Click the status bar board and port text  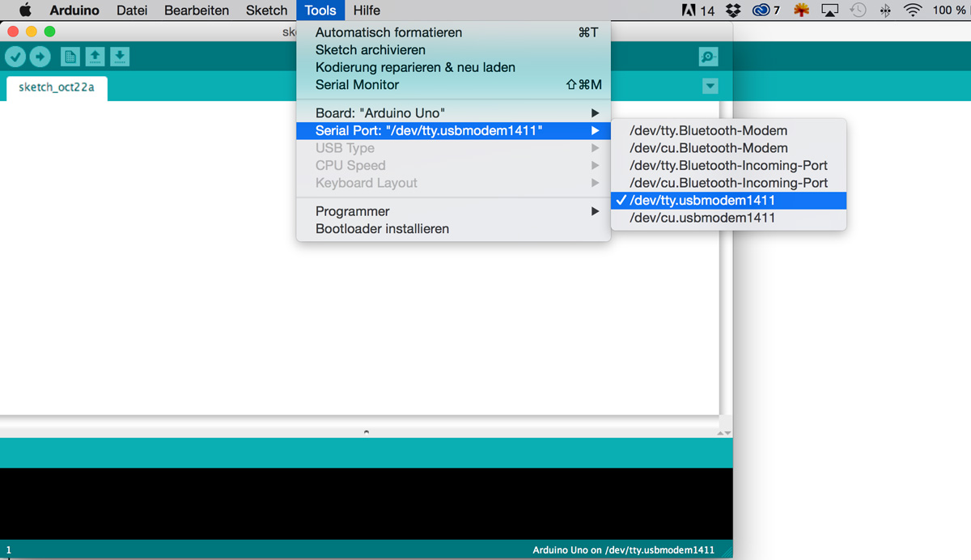click(x=623, y=549)
